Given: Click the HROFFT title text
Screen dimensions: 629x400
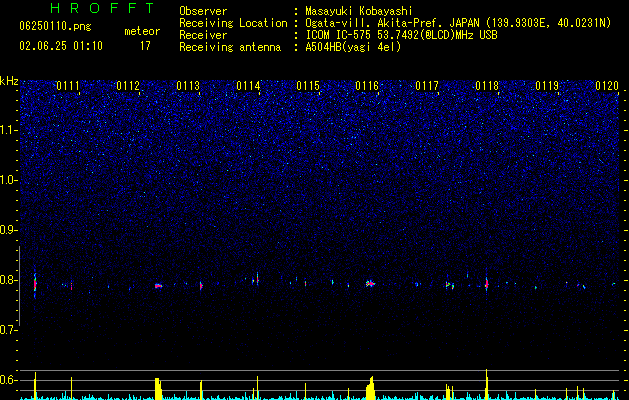Looking at the screenshot, I should tap(103, 8).
